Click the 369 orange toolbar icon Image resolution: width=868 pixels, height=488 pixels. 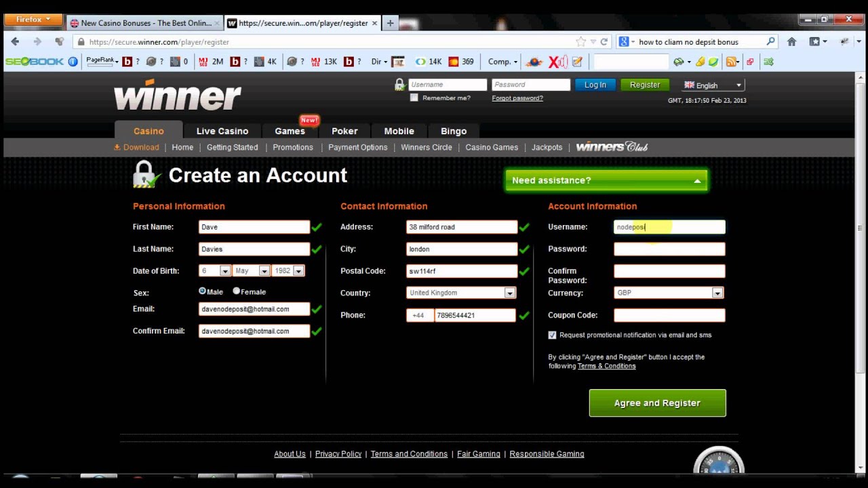(461, 62)
